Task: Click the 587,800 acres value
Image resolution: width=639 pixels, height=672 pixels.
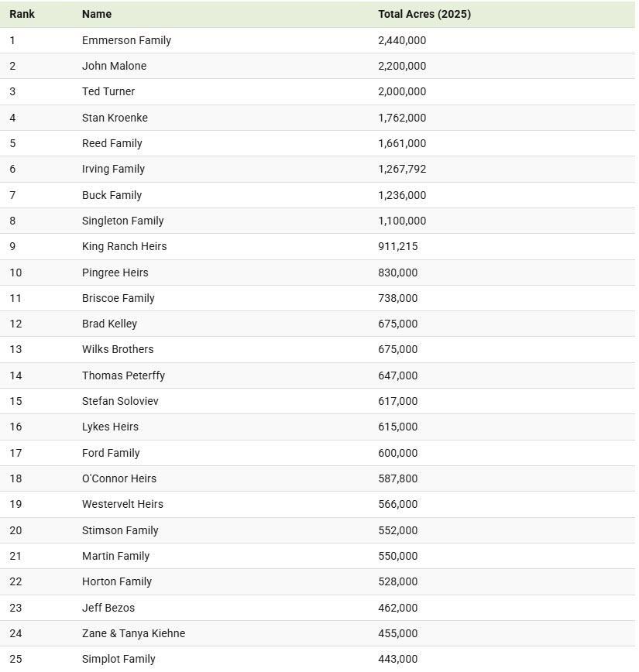Action: [397, 478]
